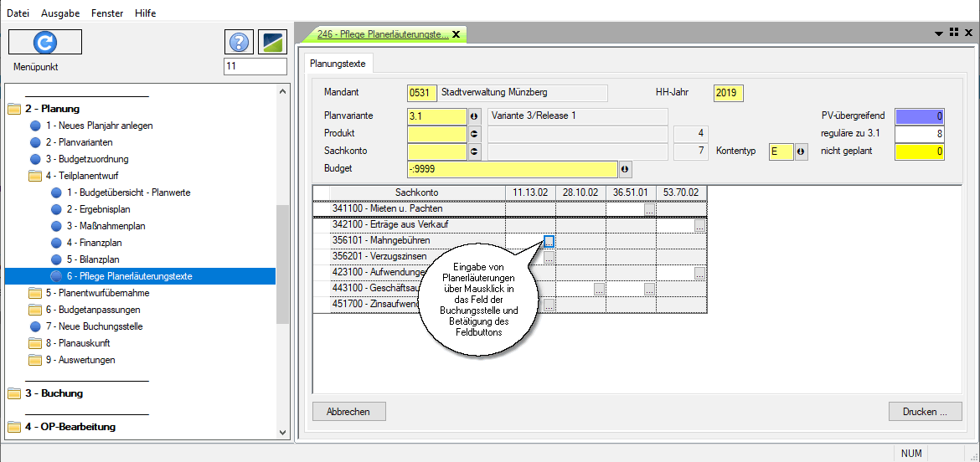
Task: Click the Menüpunkt input field
Action: (255, 66)
